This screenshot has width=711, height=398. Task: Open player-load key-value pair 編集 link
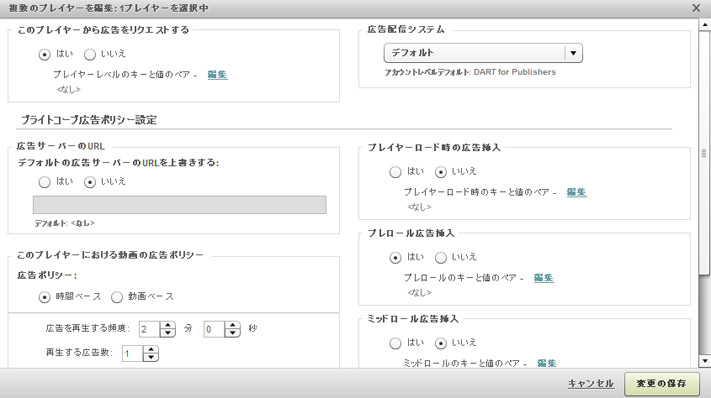click(x=576, y=192)
